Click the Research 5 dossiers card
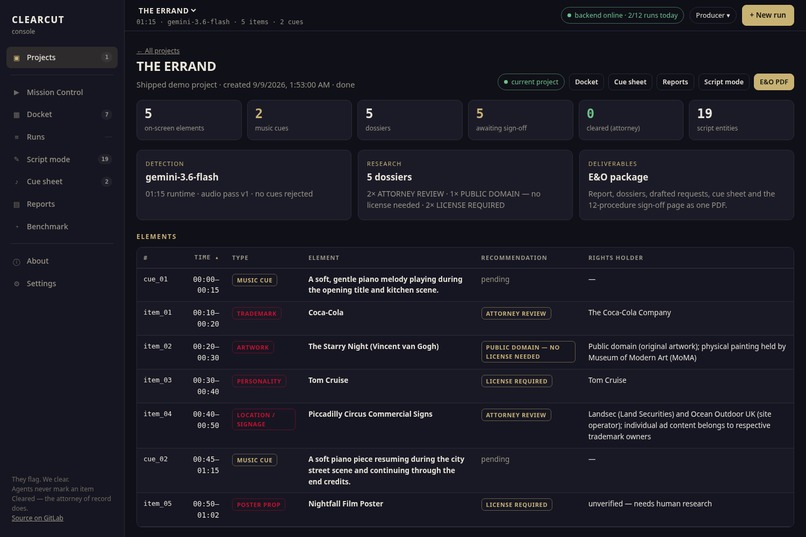This screenshot has height=537, width=806. pos(465,185)
